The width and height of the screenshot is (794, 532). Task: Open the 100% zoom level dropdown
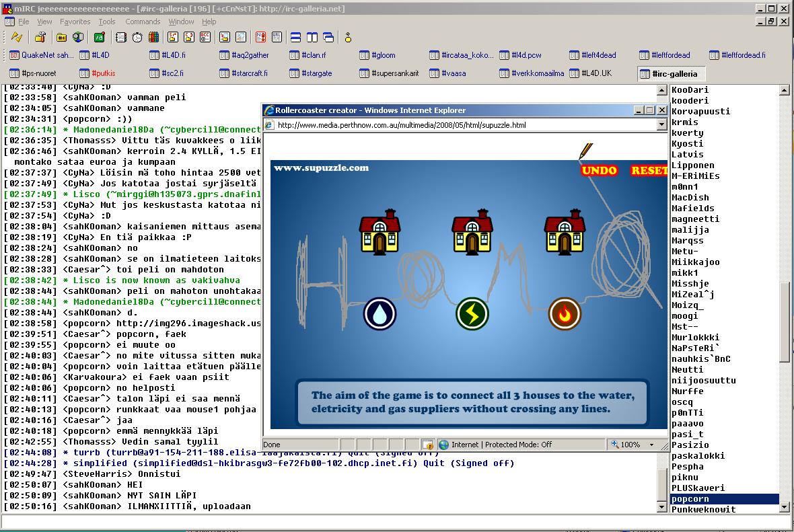pos(651,445)
